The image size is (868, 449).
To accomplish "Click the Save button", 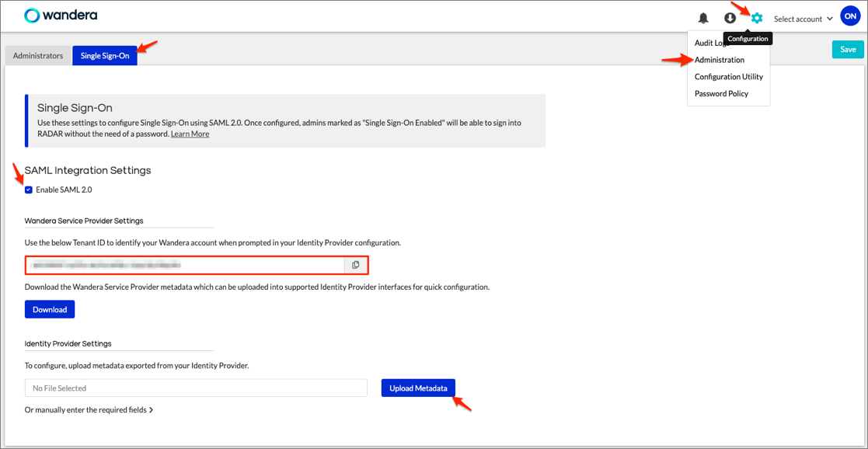I will coord(848,50).
